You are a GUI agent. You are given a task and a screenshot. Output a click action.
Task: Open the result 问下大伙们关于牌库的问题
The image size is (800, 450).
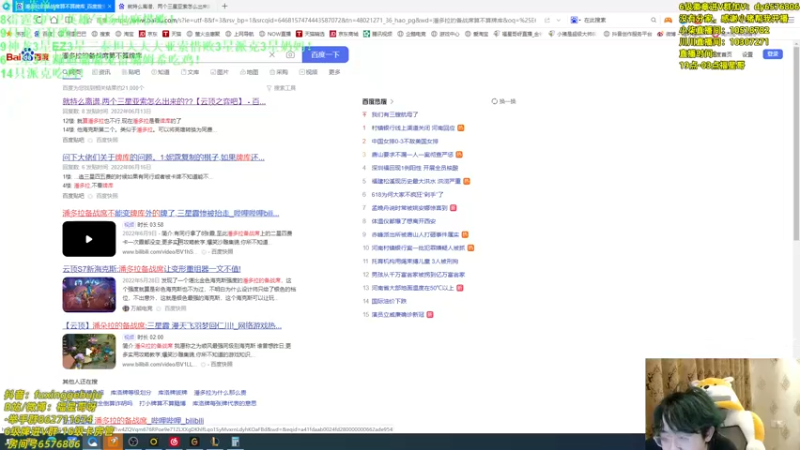click(x=163, y=157)
